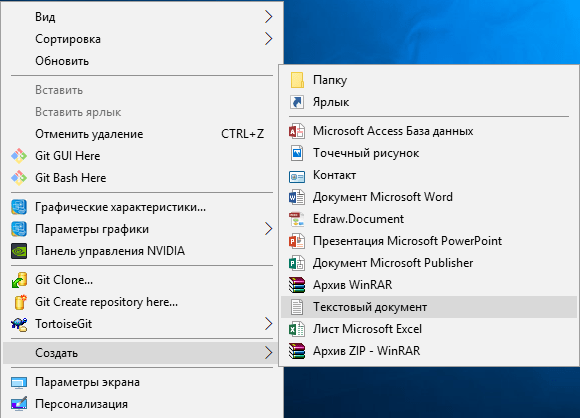This screenshot has height=418, width=580.
Task: Click the Архив ZIP - WinRAR icon
Action: click(297, 351)
